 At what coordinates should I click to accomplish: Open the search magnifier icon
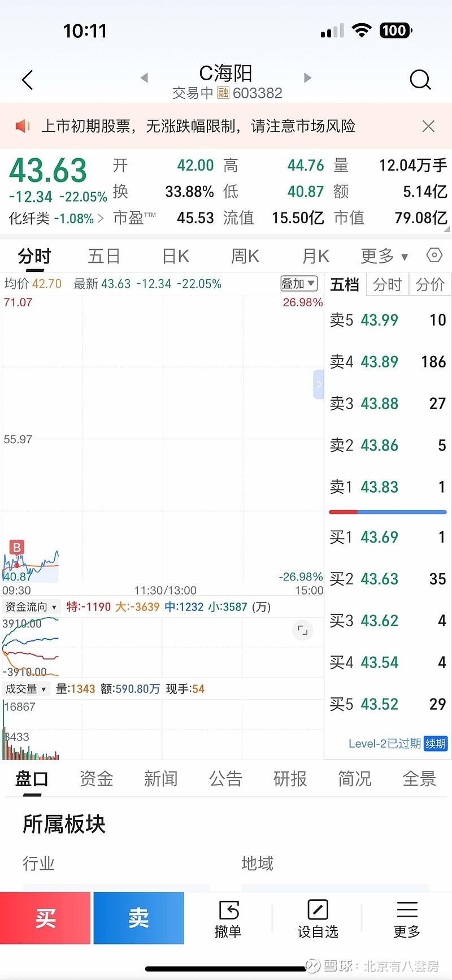tap(420, 80)
